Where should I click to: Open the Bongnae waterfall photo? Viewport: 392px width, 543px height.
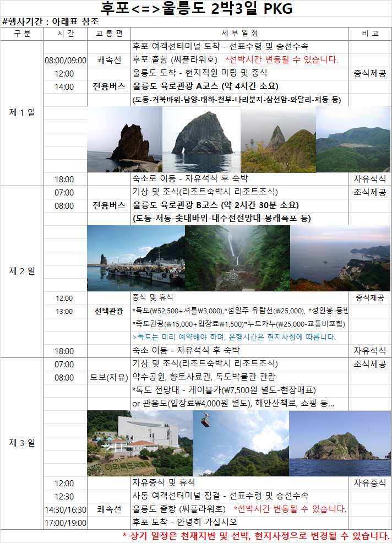point(238,258)
